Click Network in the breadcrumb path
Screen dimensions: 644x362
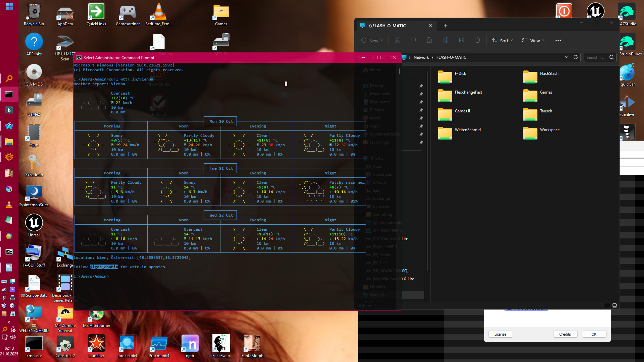tap(421, 57)
